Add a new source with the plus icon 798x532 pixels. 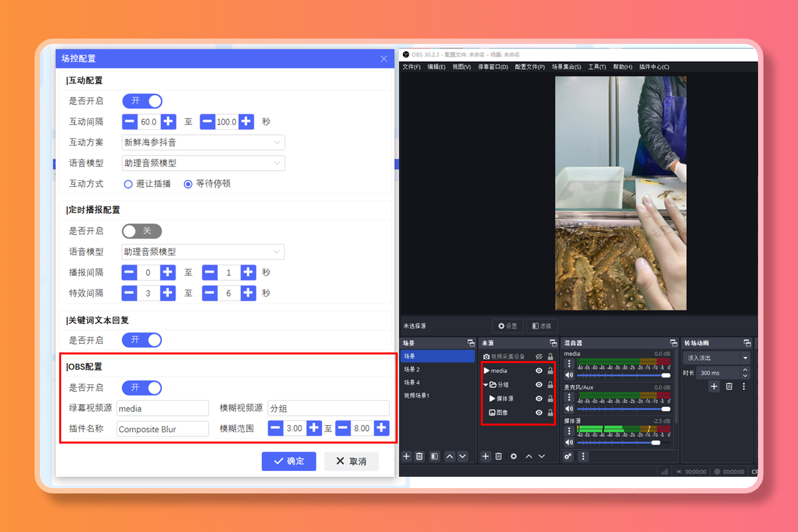(485, 456)
